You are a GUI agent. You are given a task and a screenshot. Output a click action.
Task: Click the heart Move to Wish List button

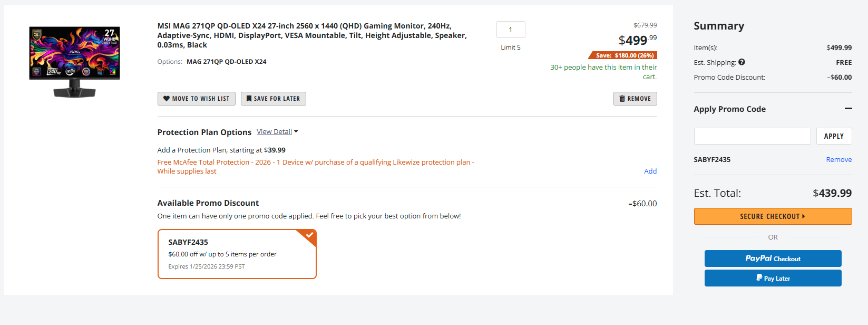click(196, 99)
